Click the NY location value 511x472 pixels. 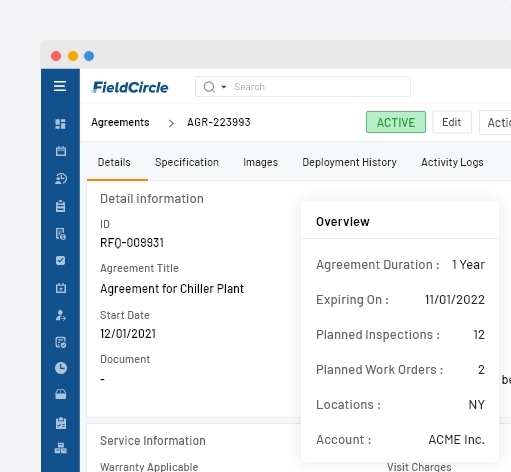pos(477,405)
